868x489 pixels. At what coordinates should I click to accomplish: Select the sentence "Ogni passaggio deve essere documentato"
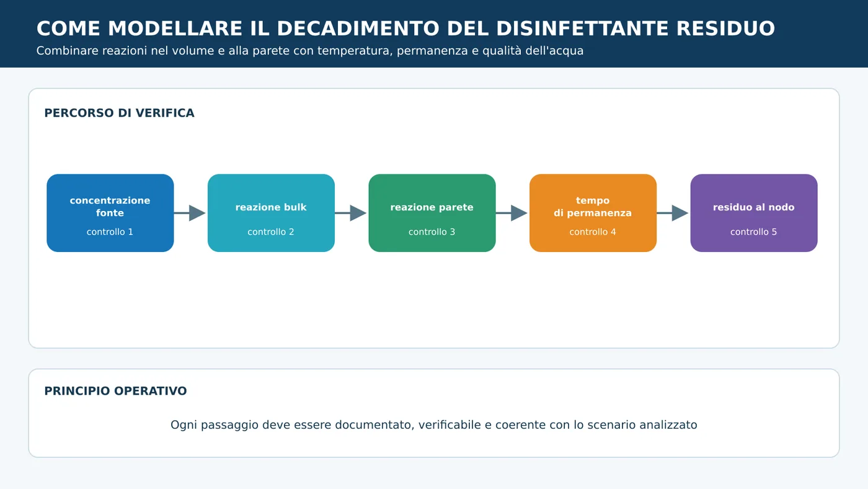click(434, 425)
